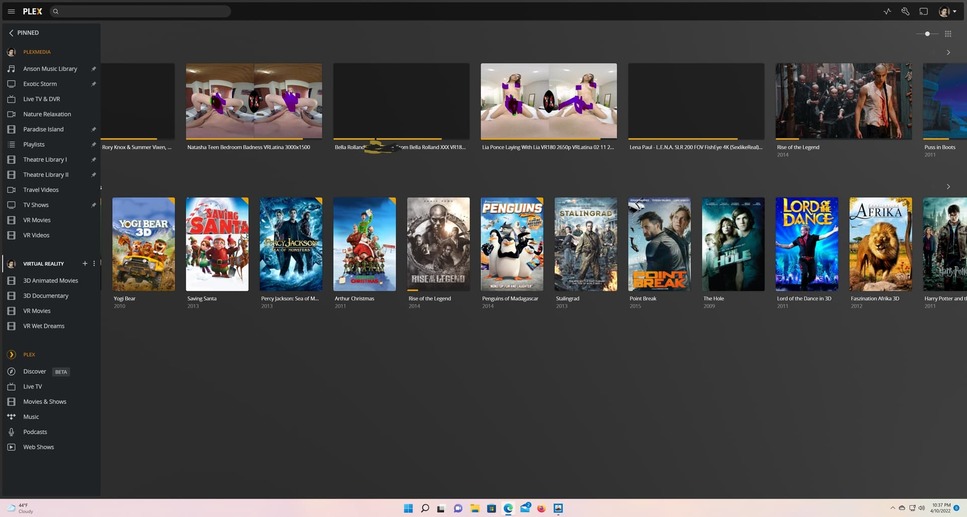Unpin Anson Music Library using its pin icon

(x=94, y=68)
